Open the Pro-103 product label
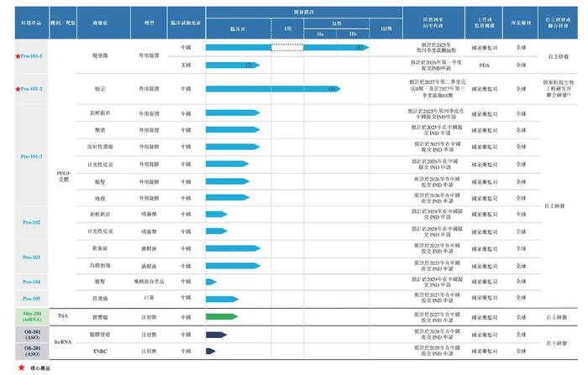Image resolution: width=588 pixels, height=375 pixels. click(x=29, y=257)
